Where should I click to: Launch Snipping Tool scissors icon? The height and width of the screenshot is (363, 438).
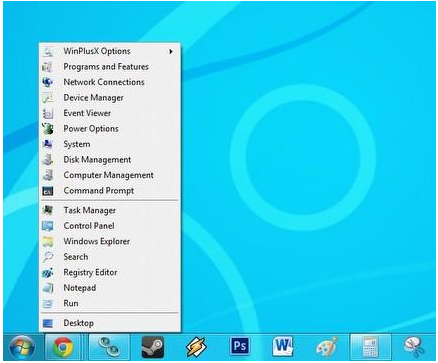coord(414,347)
